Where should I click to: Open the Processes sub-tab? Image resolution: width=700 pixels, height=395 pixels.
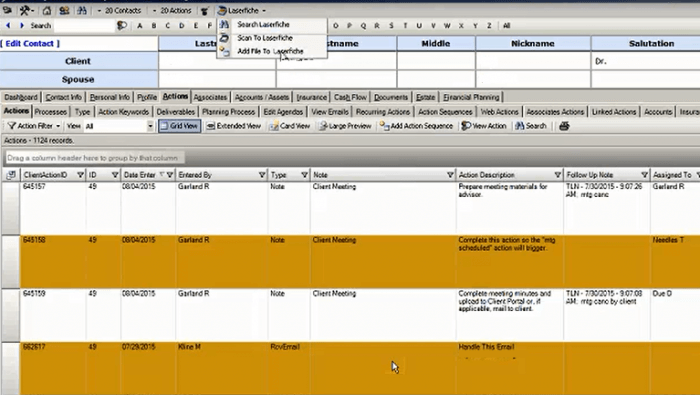pos(50,112)
